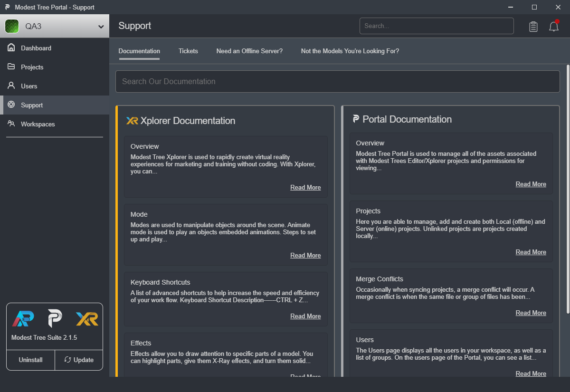The image size is (570, 392).
Task: Go to Users in the sidebar
Action: point(55,86)
